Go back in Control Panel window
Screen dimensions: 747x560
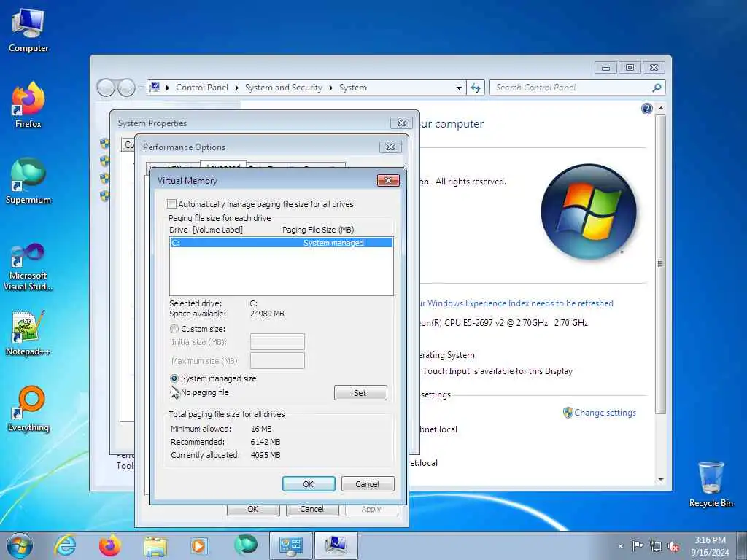(x=106, y=87)
